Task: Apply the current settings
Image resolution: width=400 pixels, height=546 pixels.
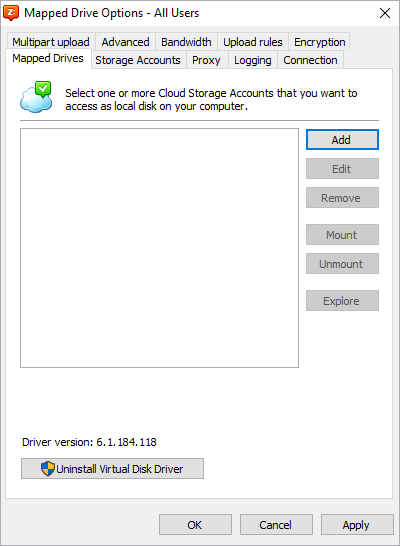Action: coord(357,524)
